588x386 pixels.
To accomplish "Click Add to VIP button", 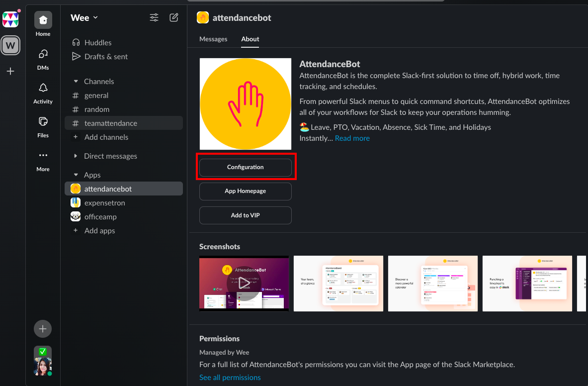I will 245,215.
